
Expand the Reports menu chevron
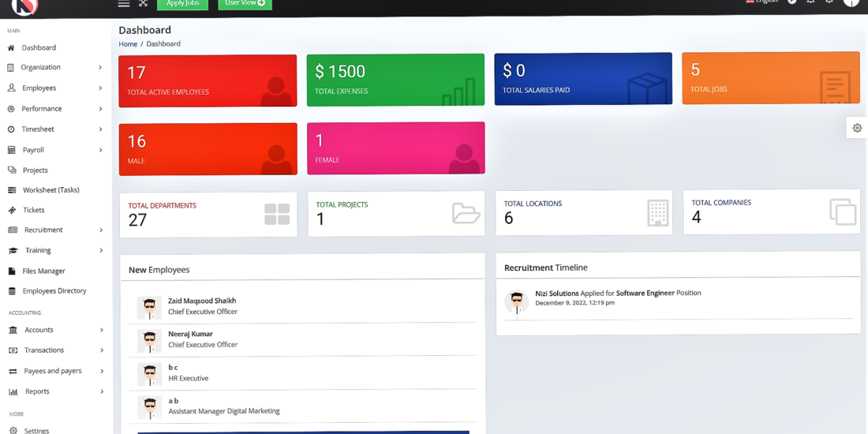[x=102, y=391]
